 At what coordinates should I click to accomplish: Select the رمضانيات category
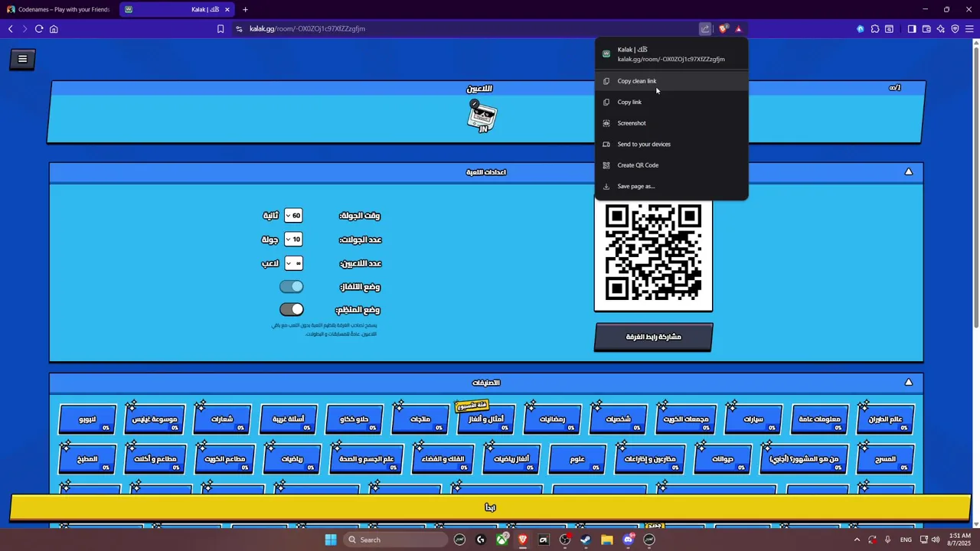[x=553, y=419]
